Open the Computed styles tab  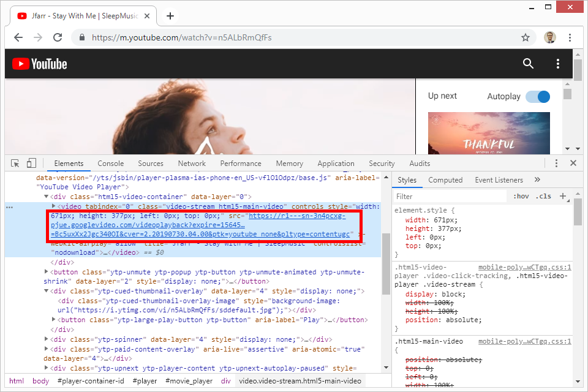tap(445, 180)
